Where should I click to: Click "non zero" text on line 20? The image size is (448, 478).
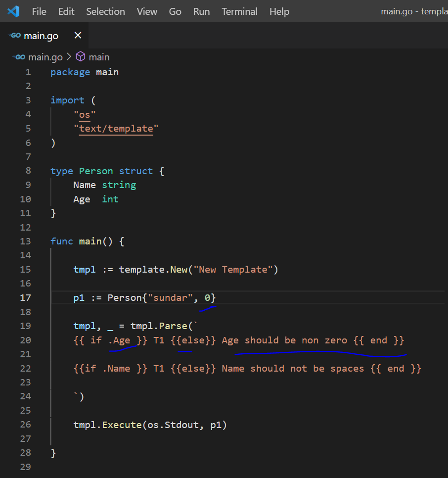tap(324, 340)
